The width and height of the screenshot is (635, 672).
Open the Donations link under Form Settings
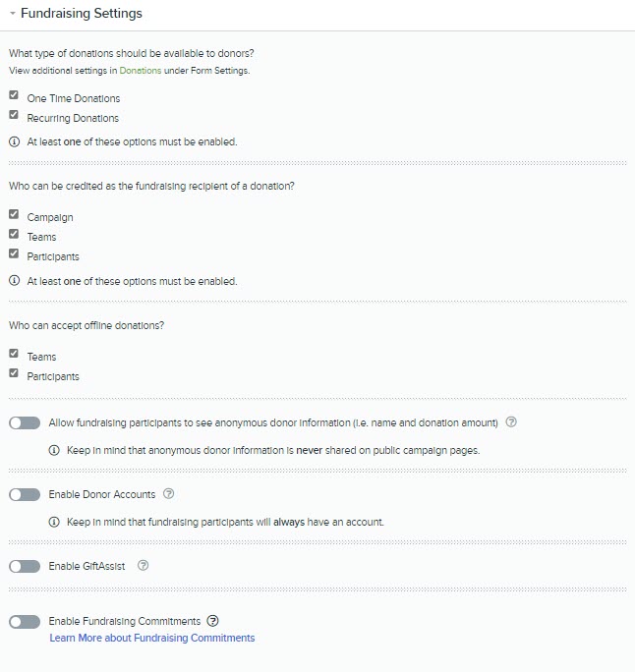(x=141, y=71)
